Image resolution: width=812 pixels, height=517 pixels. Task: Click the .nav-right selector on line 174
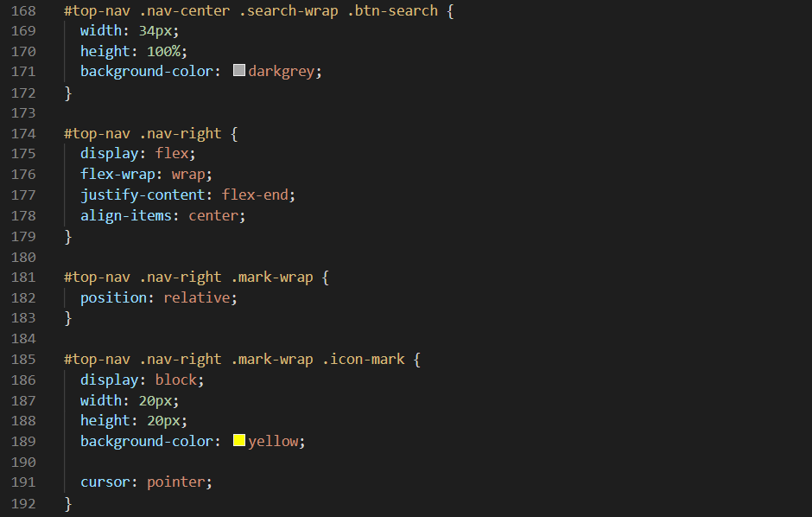click(181, 134)
